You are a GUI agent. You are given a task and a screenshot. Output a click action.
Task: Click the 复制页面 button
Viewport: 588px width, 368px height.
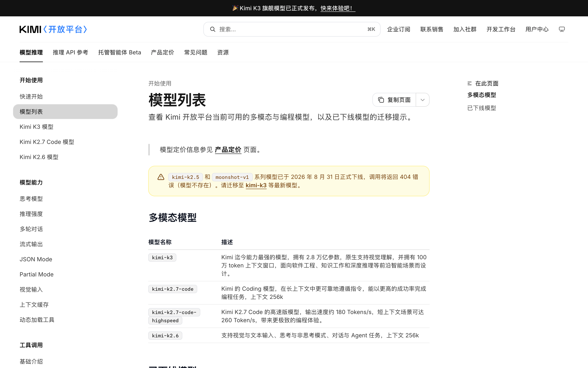[x=394, y=100]
